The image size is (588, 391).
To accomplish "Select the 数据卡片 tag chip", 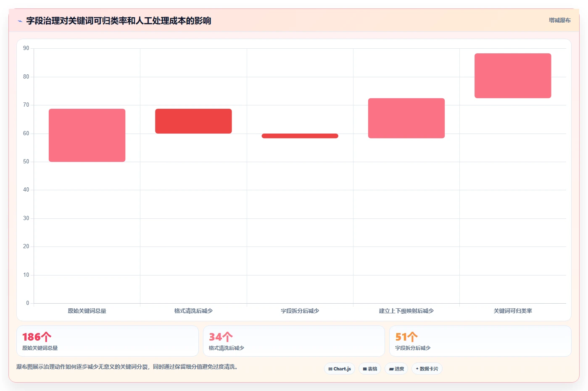I will (427, 369).
